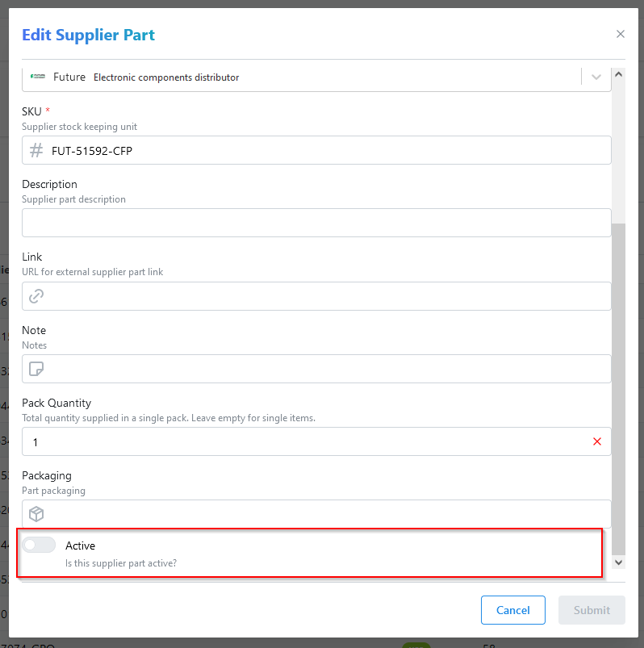Select the Future supplier combo box

[x=307, y=76]
